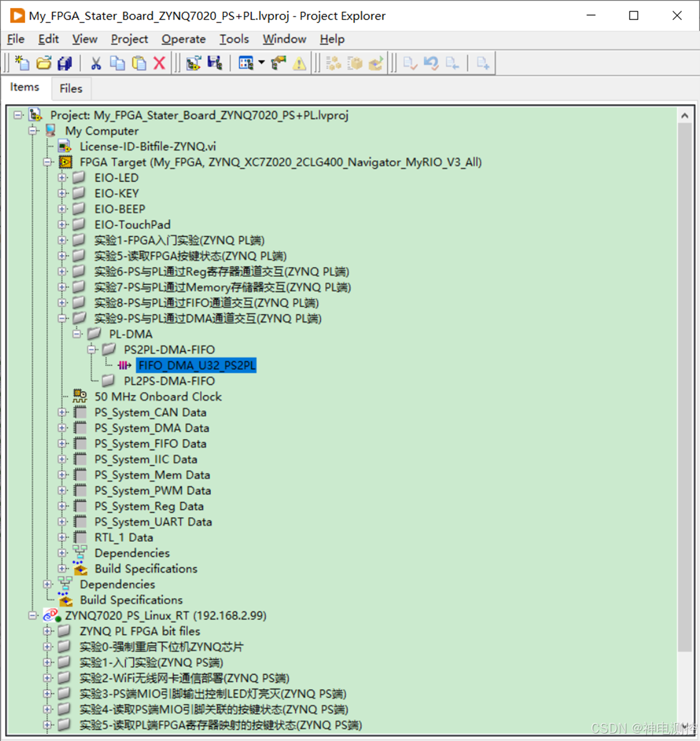Open the filter view dropdown arrow
700x741 pixels.
point(261,62)
